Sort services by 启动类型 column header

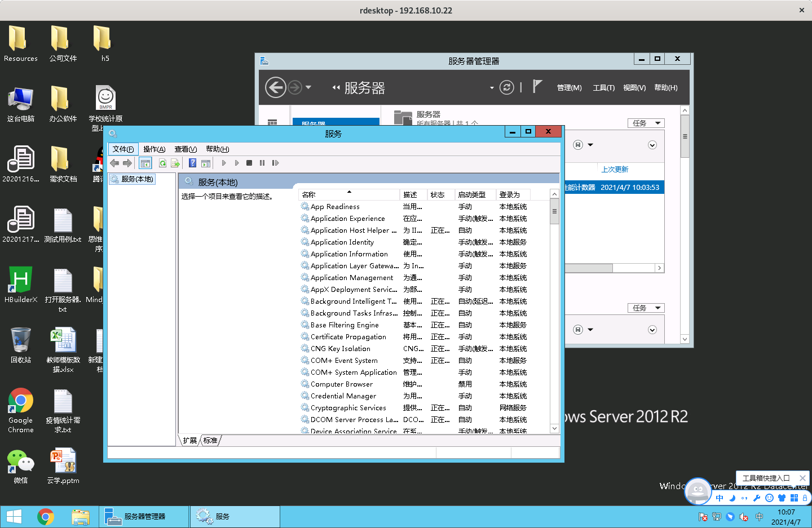[472, 194]
